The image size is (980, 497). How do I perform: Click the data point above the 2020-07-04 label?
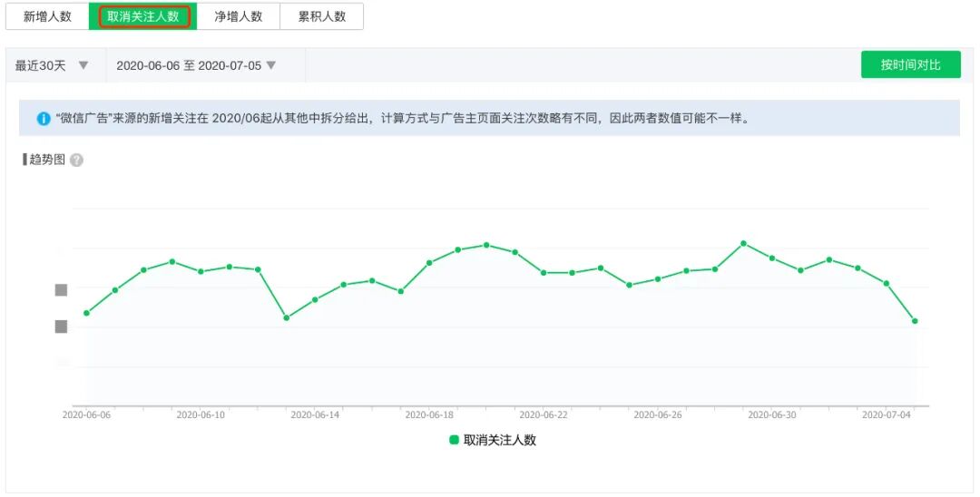(887, 283)
